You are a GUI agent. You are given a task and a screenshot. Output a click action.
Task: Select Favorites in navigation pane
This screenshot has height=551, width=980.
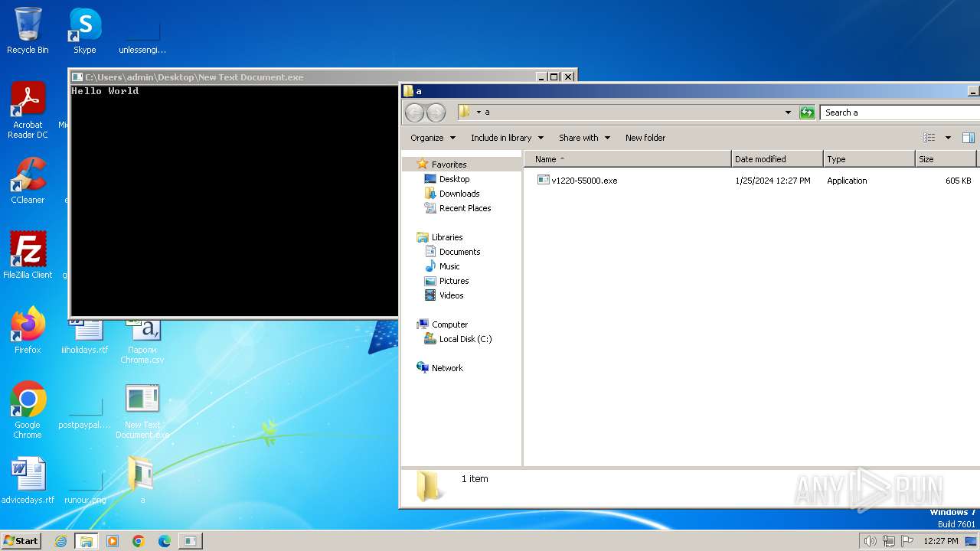pyautogui.click(x=449, y=165)
